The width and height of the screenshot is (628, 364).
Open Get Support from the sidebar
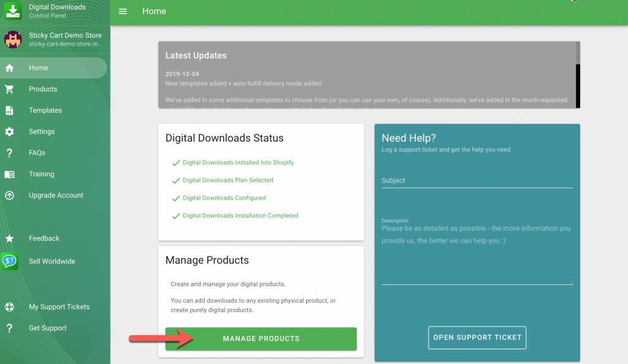click(x=55, y=328)
